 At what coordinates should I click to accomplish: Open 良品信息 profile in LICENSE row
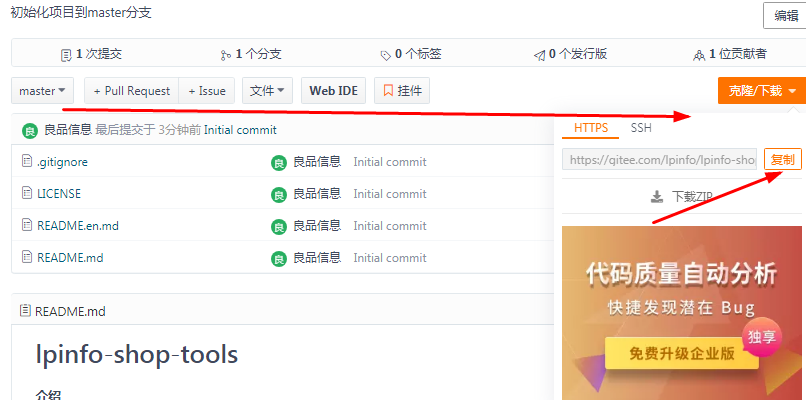pyautogui.click(x=317, y=194)
